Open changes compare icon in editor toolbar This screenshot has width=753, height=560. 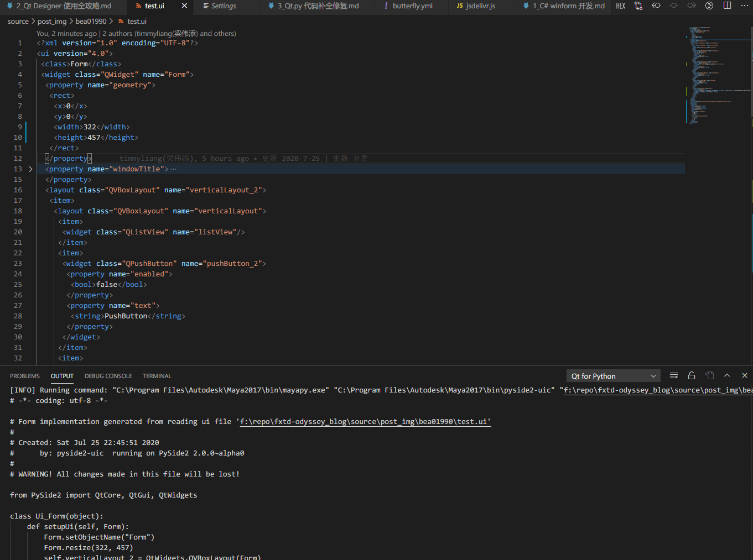638,6
